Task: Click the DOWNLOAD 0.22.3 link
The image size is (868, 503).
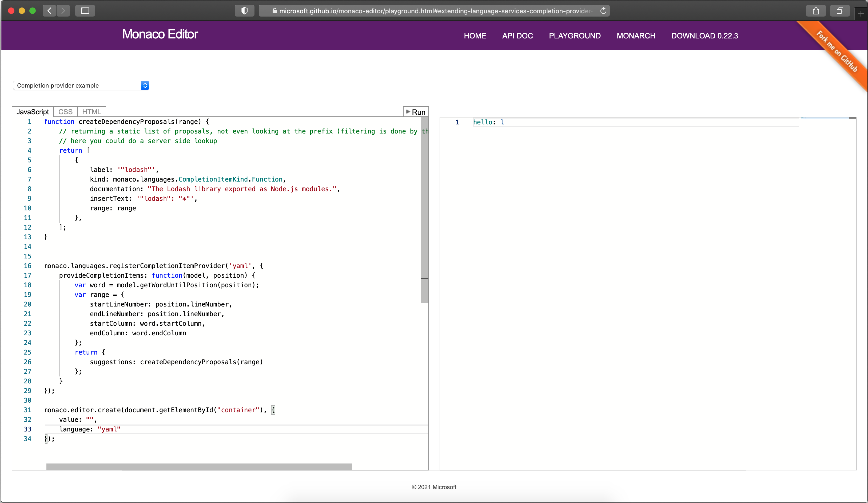Action: (704, 36)
